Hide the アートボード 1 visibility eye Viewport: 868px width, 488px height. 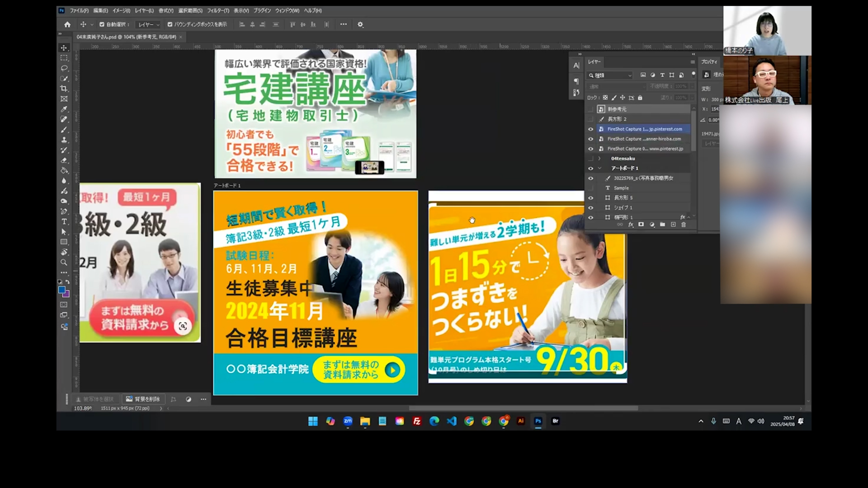[x=590, y=168]
